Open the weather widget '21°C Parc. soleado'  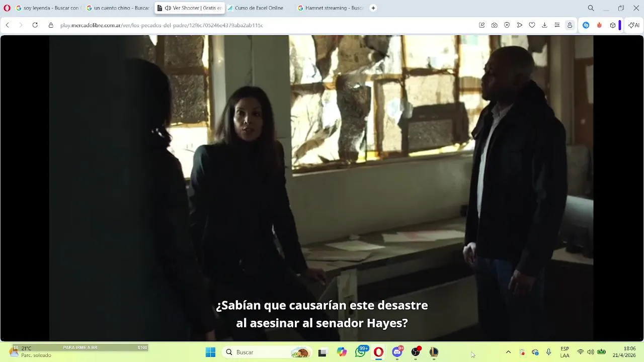(31, 351)
